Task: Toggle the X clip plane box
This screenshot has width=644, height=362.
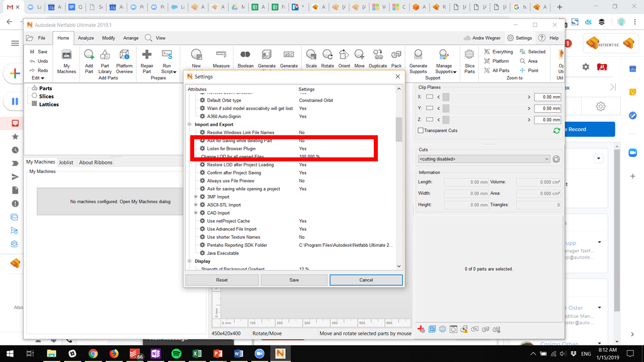Action: point(430,97)
